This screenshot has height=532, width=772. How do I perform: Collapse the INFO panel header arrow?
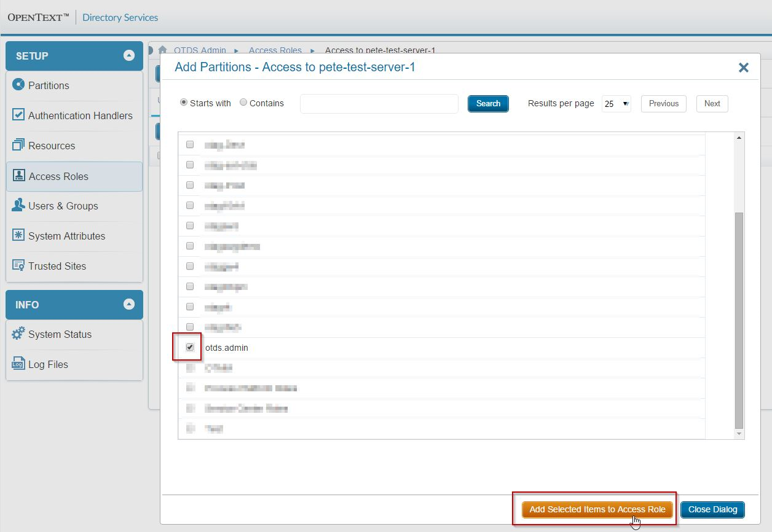coord(129,304)
